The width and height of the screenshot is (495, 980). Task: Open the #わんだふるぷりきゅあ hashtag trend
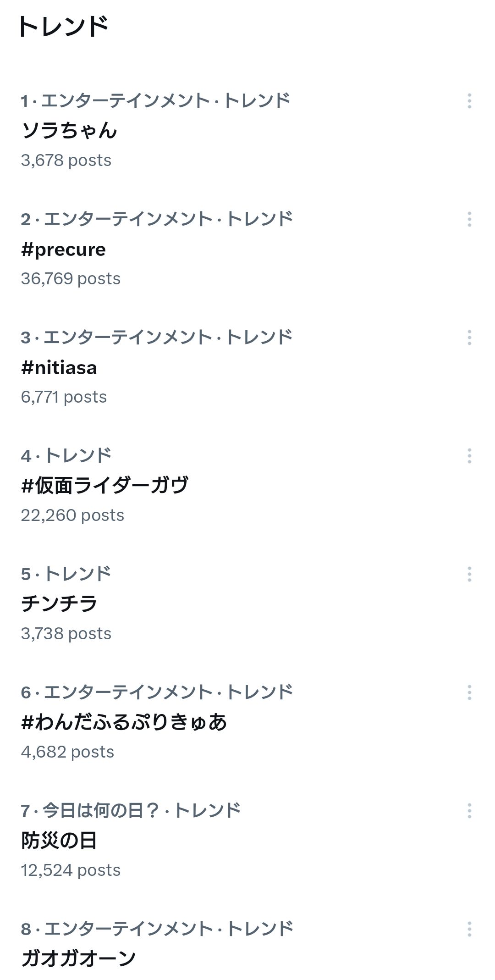[124, 722]
